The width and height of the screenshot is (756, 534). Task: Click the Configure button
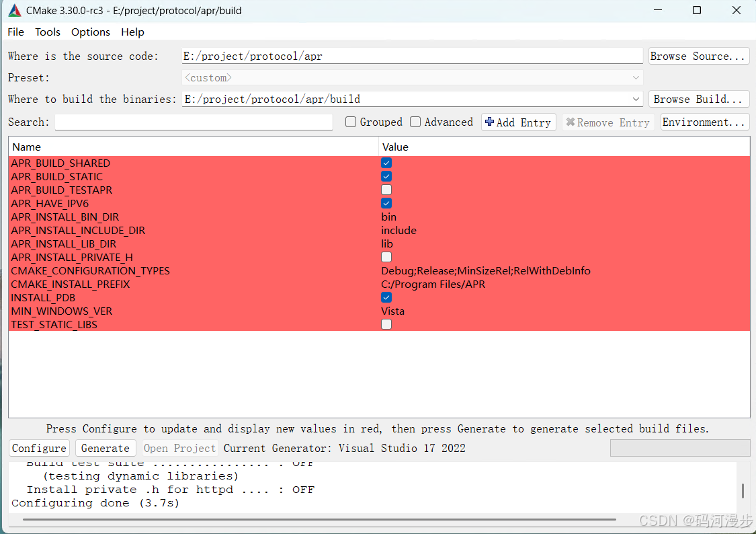tap(39, 448)
